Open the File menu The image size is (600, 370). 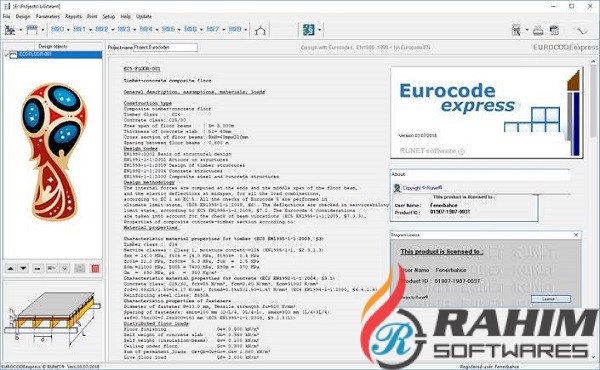click(7, 16)
